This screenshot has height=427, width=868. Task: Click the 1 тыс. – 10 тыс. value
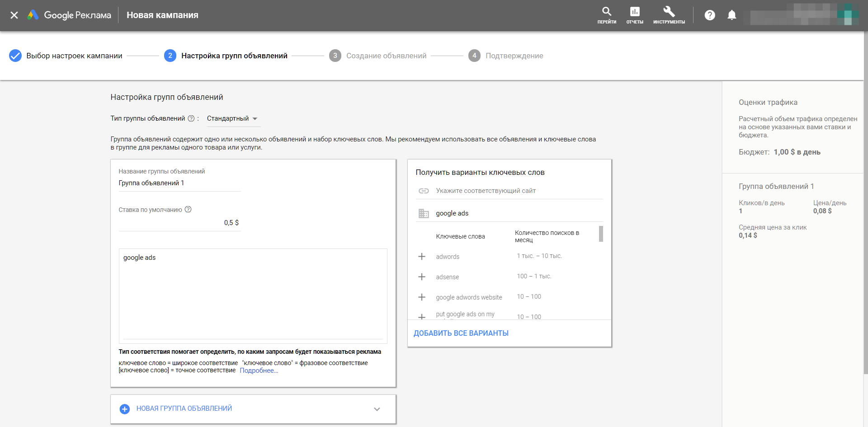[x=539, y=256]
